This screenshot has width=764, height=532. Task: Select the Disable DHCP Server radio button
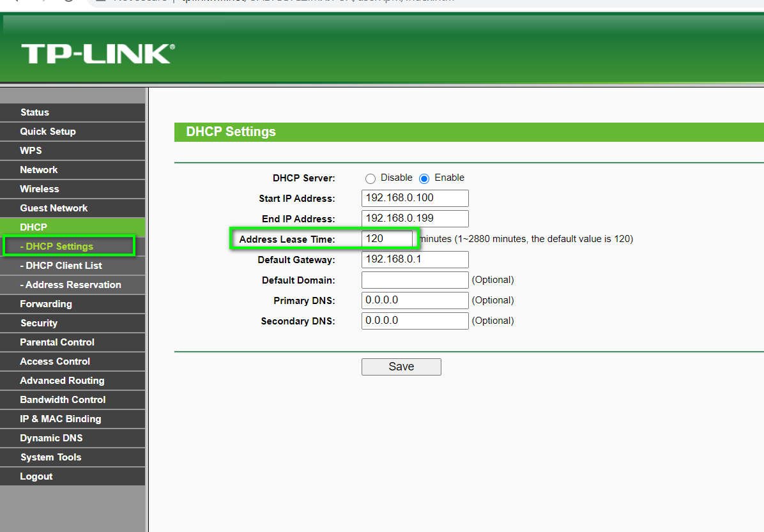[x=371, y=179]
